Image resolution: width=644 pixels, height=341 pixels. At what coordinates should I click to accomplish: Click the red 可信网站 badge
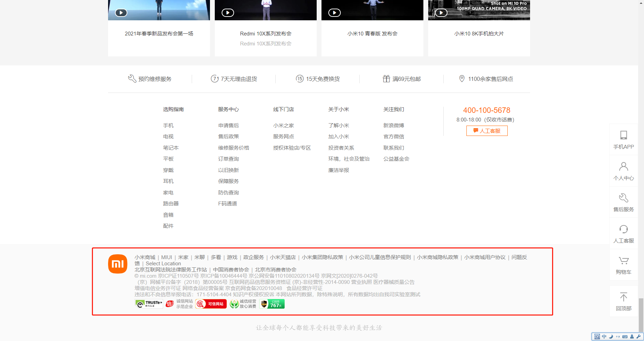[211, 304]
